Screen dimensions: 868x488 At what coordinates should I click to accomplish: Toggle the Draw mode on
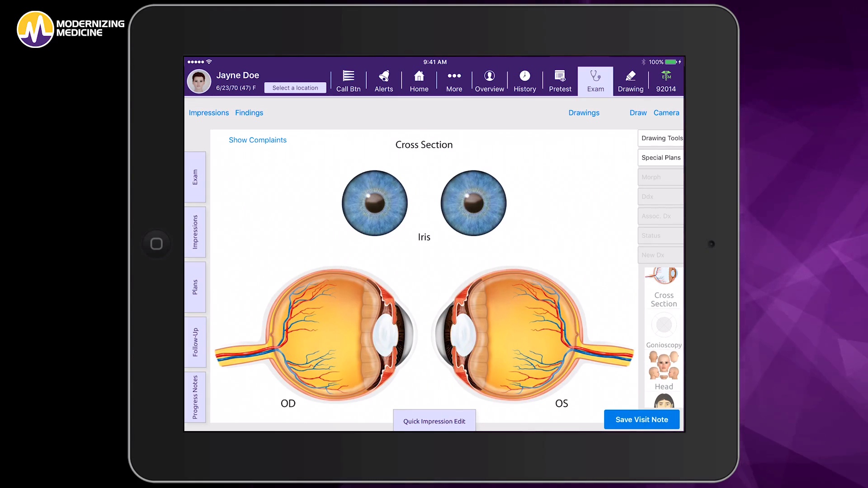(638, 113)
